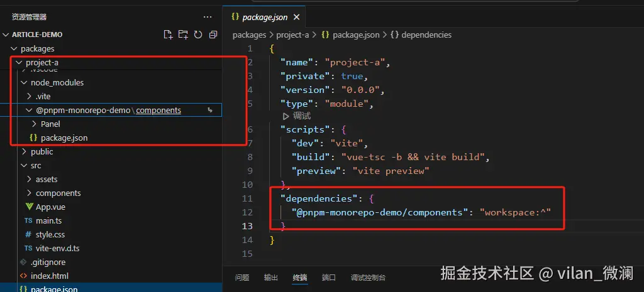
Task: Click the New Folder icon in explorer header
Action: [x=183, y=35]
